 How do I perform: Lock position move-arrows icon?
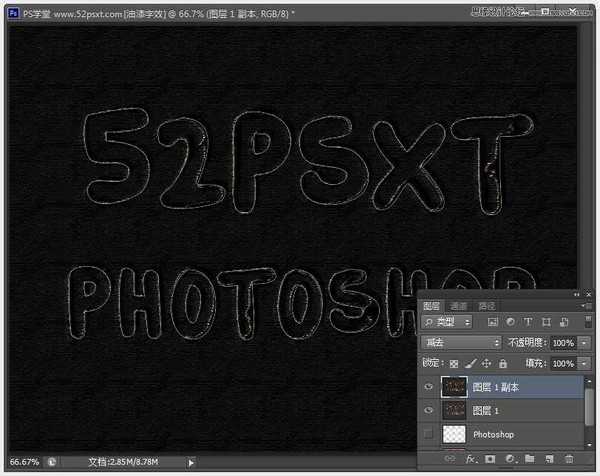(x=486, y=363)
